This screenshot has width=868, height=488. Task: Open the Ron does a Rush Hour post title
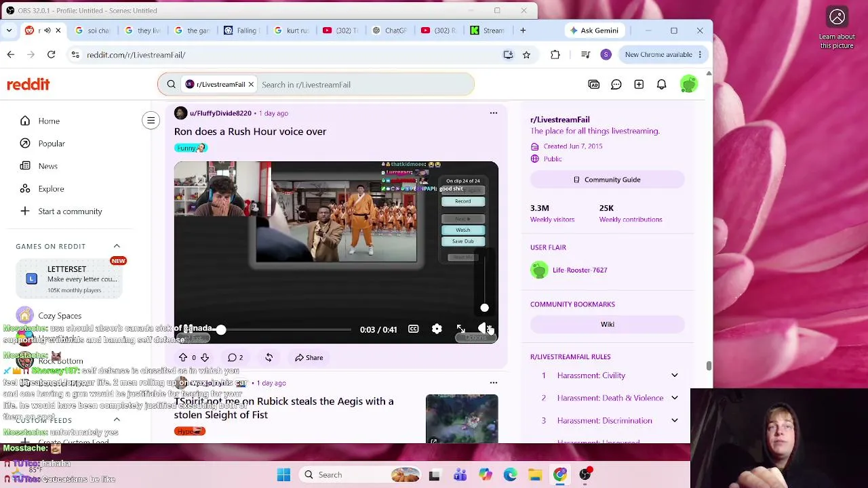250,131
